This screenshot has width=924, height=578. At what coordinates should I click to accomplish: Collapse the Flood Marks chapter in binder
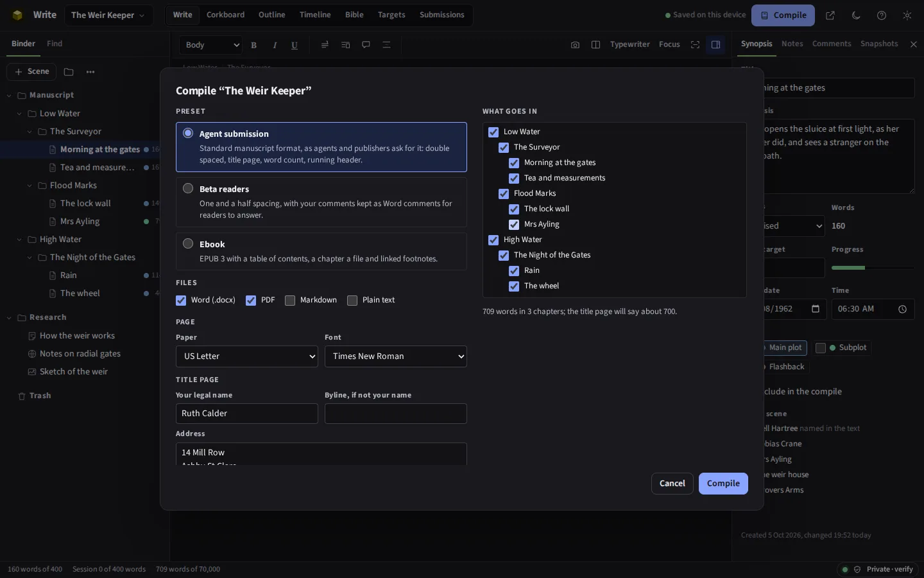[x=30, y=186]
